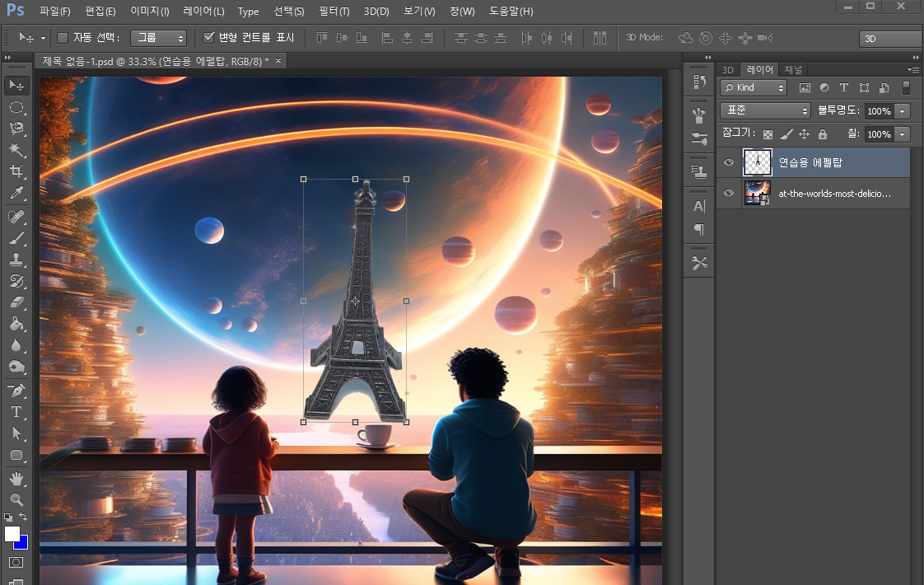Toggle Quick Mask mode
Image resolution: width=924 pixels, height=585 pixels.
click(x=16, y=562)
